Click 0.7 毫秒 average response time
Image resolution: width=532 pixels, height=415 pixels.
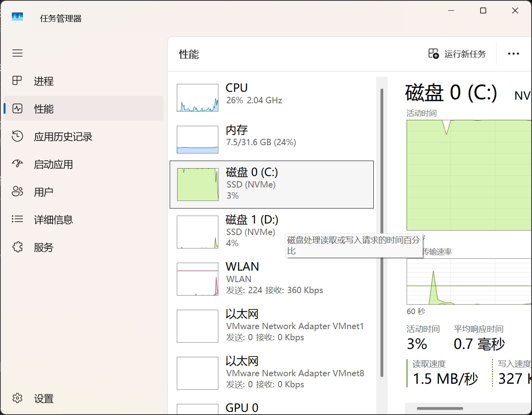[479, 344]
